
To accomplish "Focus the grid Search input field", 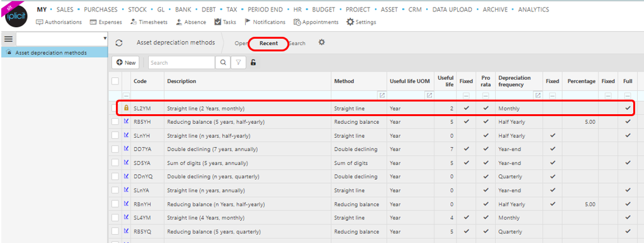I will point(182,63).
